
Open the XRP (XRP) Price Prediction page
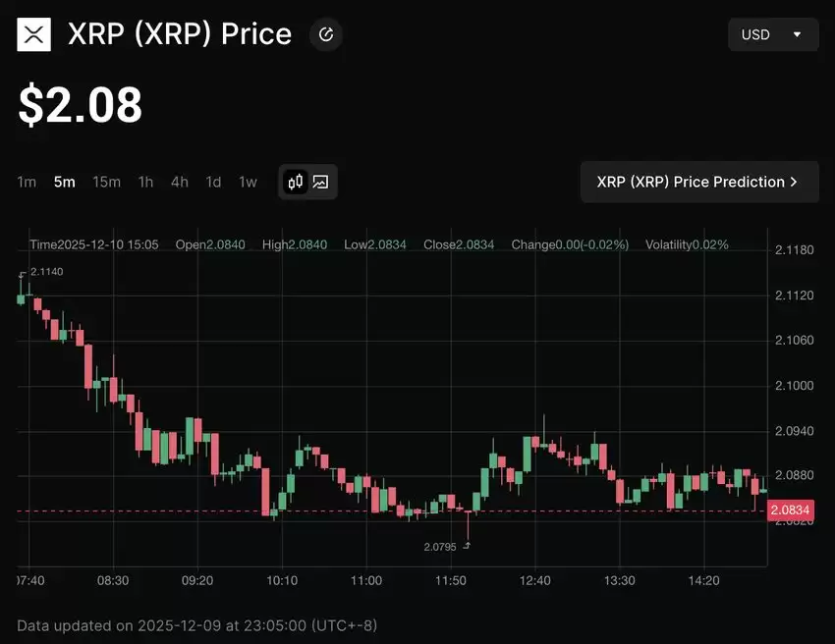click(699, 182)
